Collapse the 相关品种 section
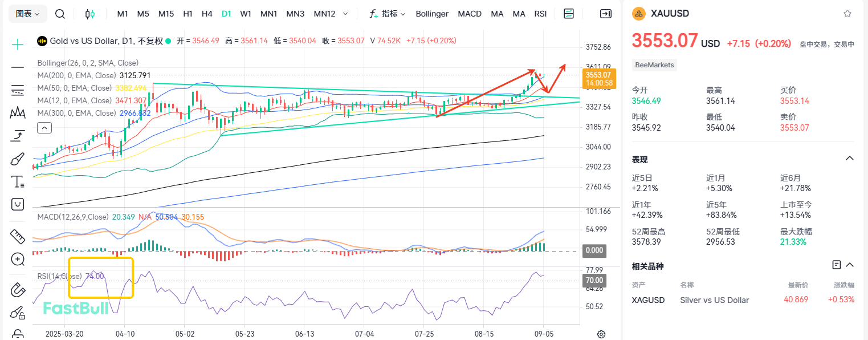The height and width of the screenshot is (340, 868). pyautogui.click(x=850, y=265)
